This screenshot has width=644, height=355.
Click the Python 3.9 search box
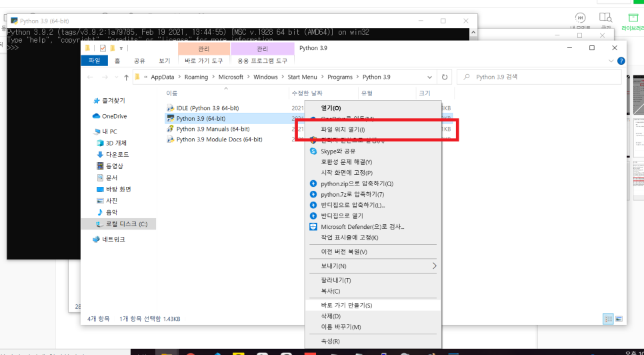[x=539, y=77]
